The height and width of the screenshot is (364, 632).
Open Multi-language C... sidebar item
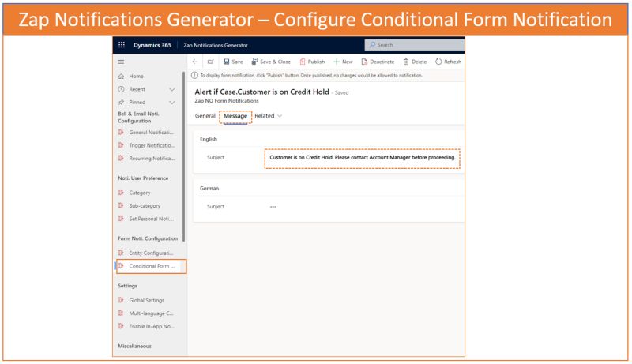151,313
